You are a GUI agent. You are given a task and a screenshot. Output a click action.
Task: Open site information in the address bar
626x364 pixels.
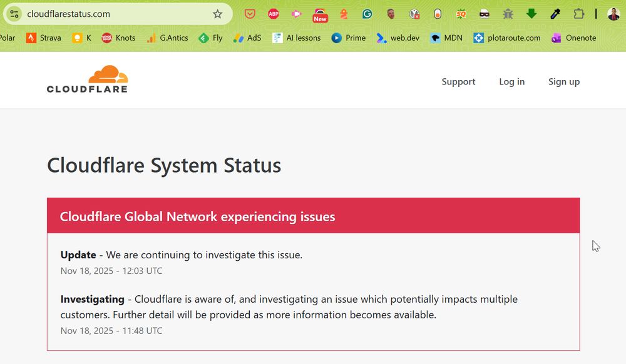pyautogui.click(x=14, y=13)
